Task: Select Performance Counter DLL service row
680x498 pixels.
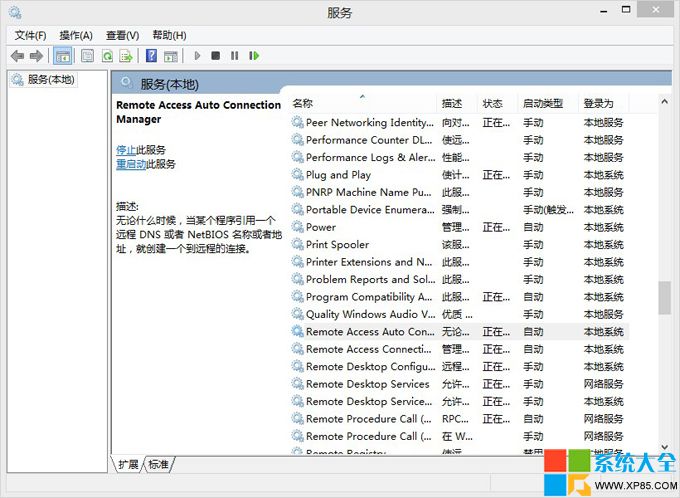Action: click(x=459, y=140)
